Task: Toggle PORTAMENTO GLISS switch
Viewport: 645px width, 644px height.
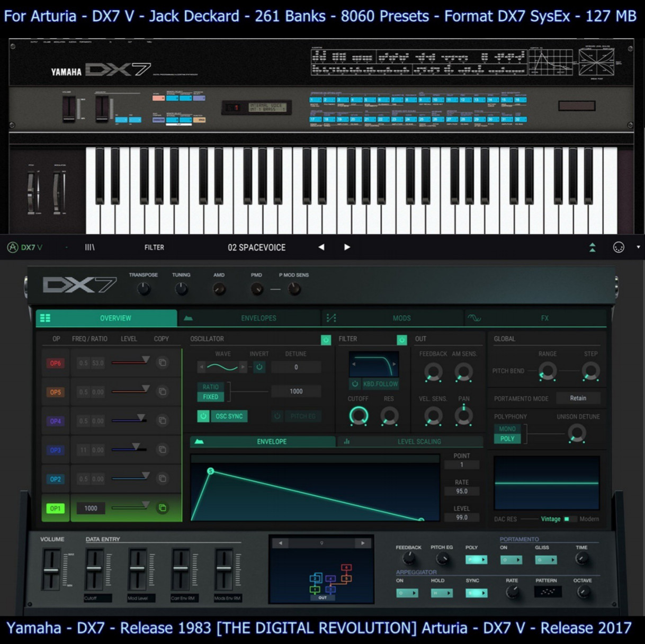Action: coord(546,560)
